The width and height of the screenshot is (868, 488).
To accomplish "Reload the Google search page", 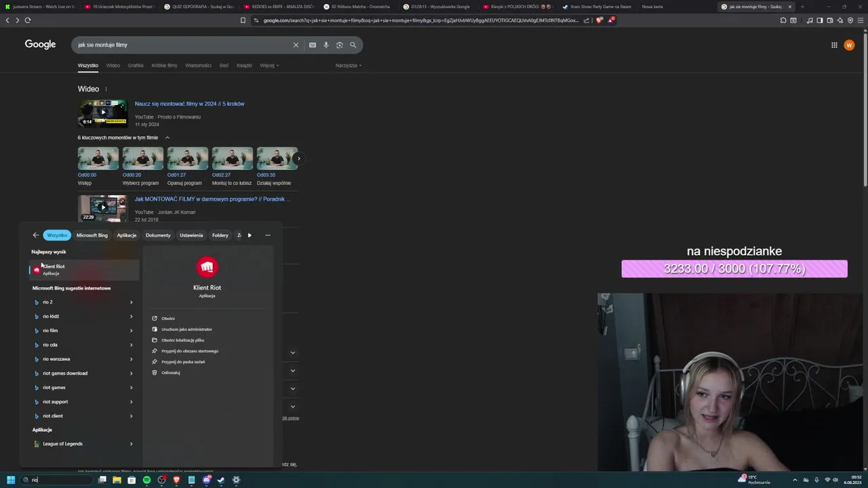I will (x=28, y=20).
